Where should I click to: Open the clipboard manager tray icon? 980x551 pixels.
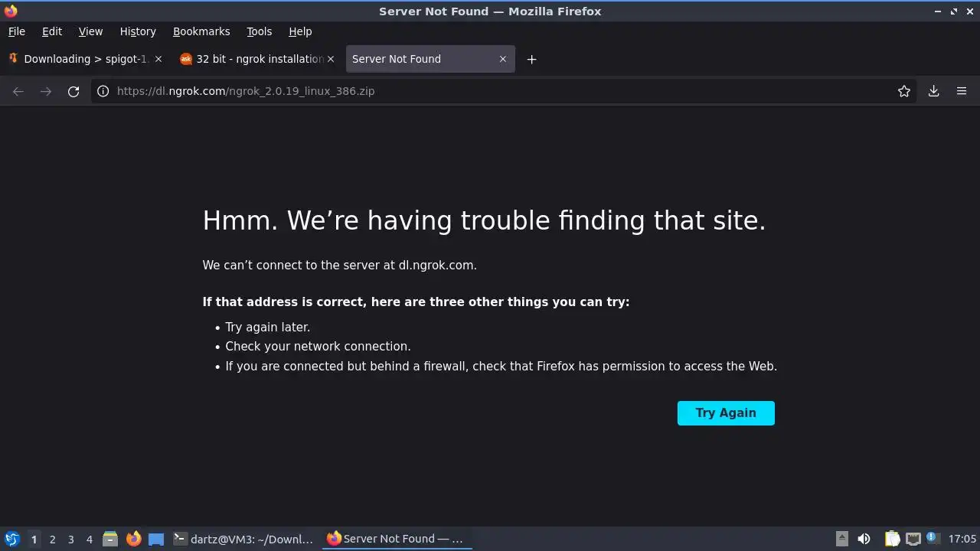point(892,539)
